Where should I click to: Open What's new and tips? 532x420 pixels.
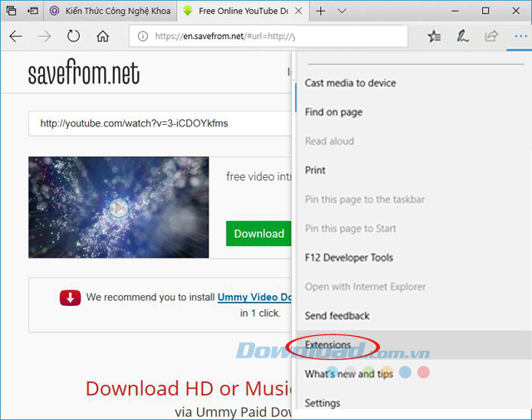pyautogui.click(x=349, y=373)
